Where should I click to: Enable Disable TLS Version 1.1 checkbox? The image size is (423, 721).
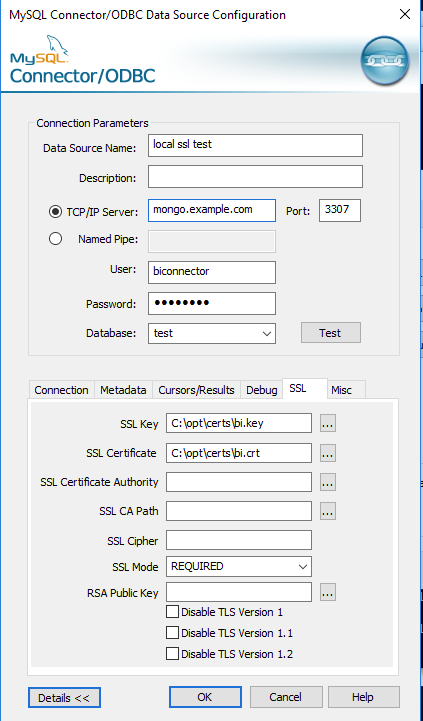point(172,633)
